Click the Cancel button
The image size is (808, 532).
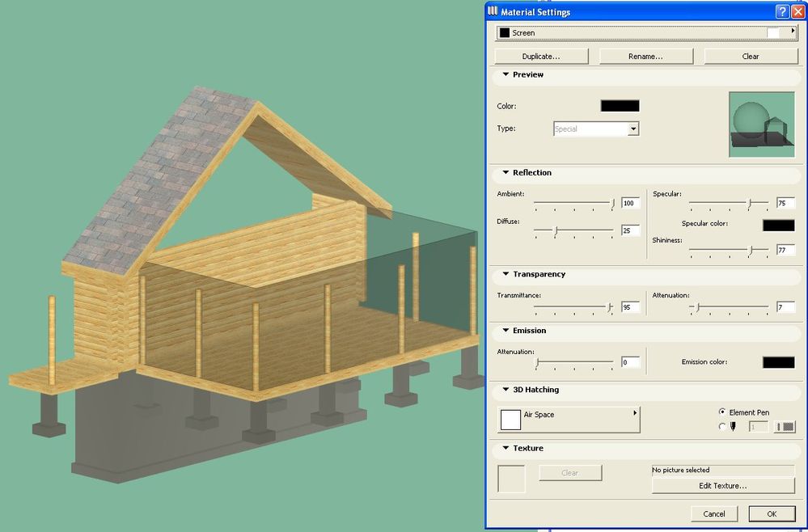(x=714, y=513)
